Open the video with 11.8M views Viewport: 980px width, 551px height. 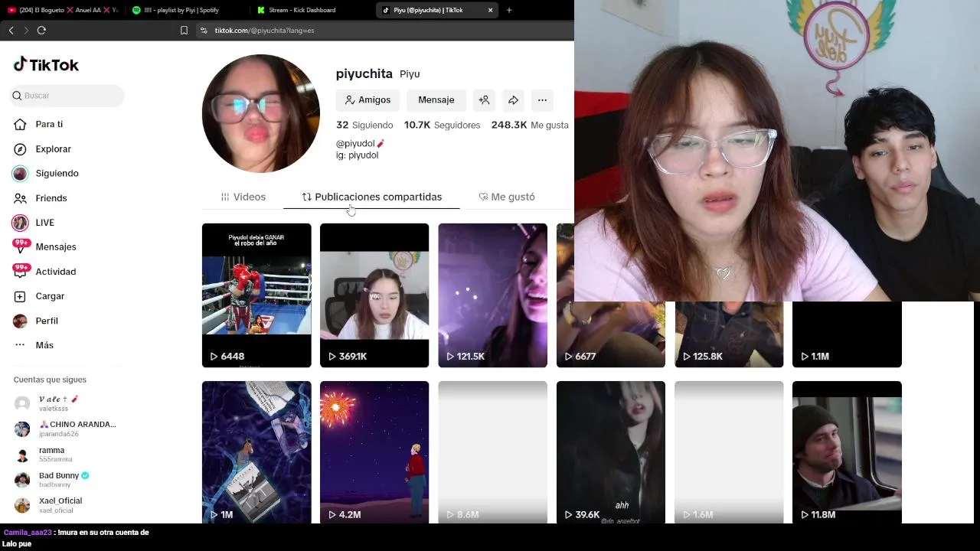click(x=847, y=452)
